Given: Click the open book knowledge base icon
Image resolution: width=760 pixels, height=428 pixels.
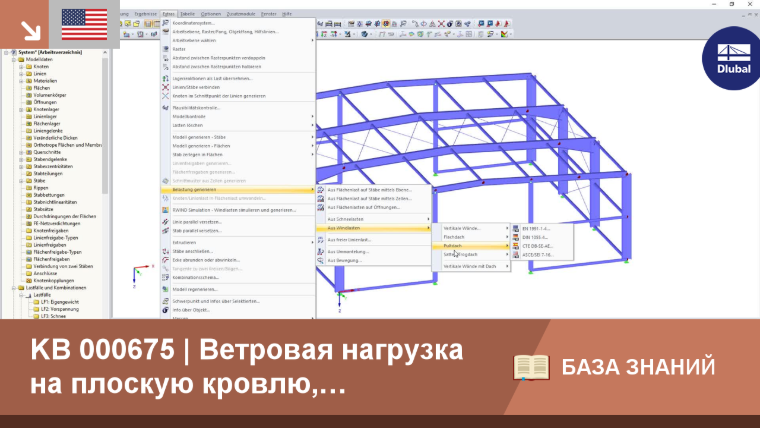Looking at the screenshot, I should click(x=531, y=367).
